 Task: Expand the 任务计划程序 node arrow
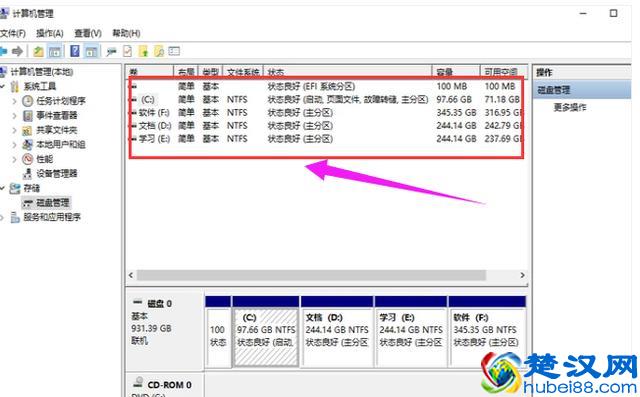point(15,101)
